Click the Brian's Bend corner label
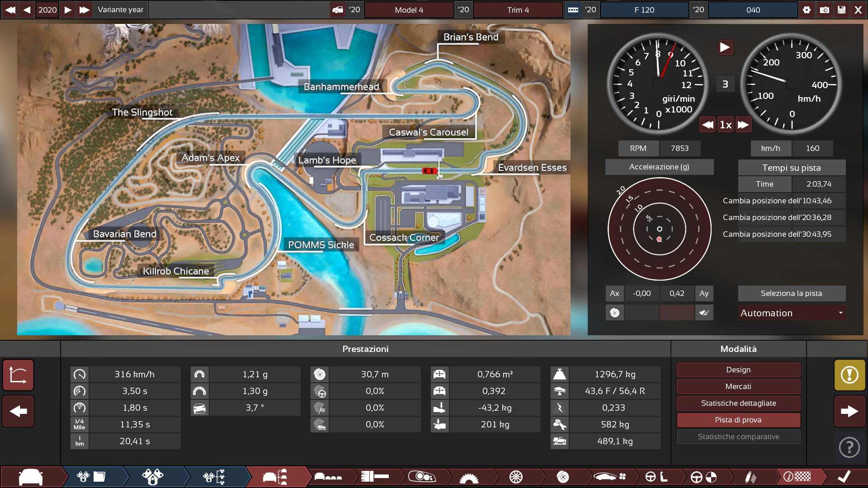Viewport: 868px width, 488px height. (471, 37)
